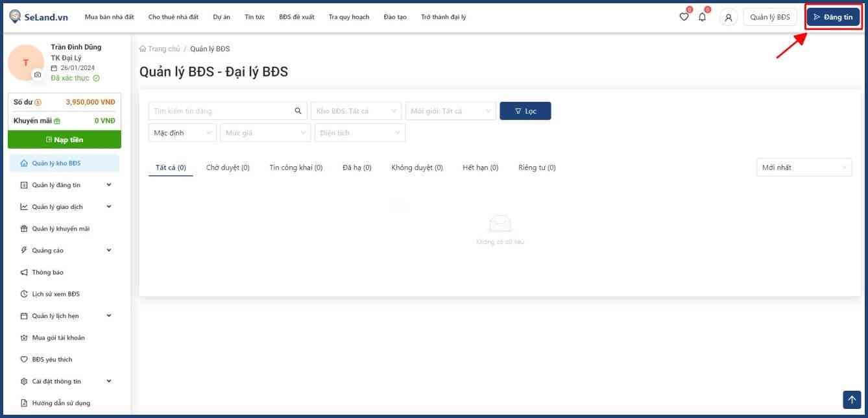Click the favorites heart icon in header
868x418 pixels.
coord(684,18)
